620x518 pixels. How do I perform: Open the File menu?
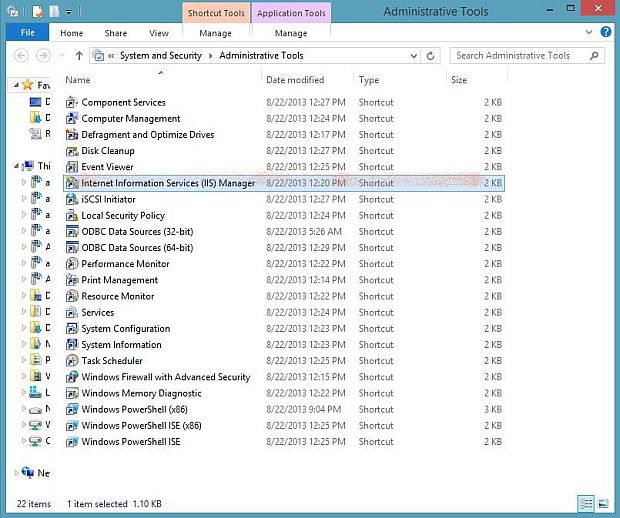click(x=28, y=32)
